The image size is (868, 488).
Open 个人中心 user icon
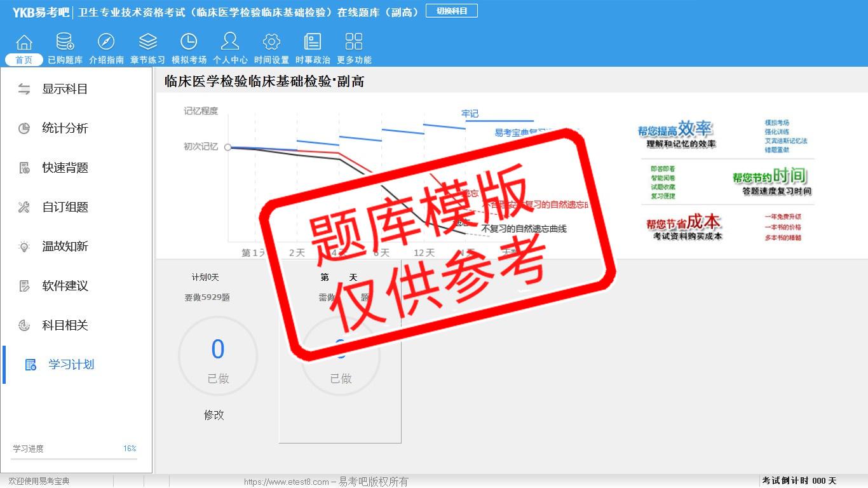click(230, 43)
